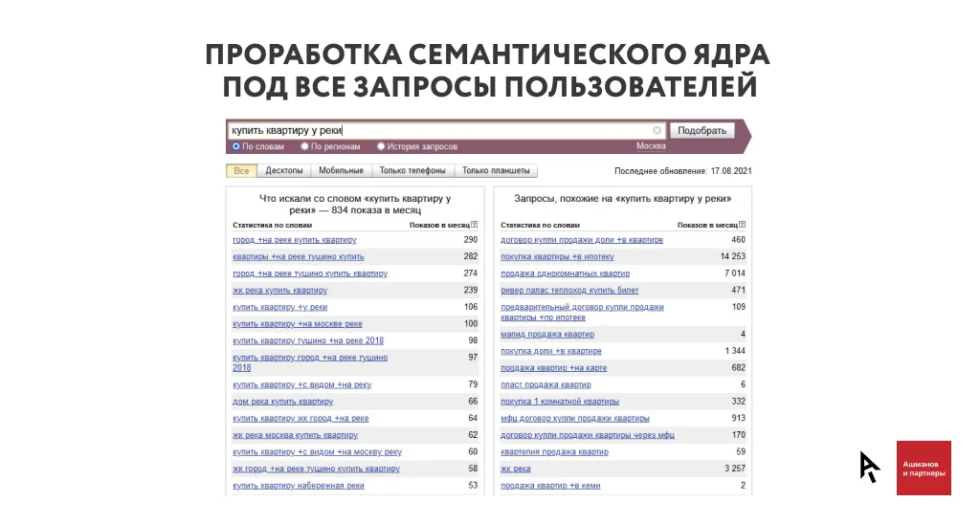Select the История запросов radio button
Screen dimensions: 980x524
[x=381, y=146]
